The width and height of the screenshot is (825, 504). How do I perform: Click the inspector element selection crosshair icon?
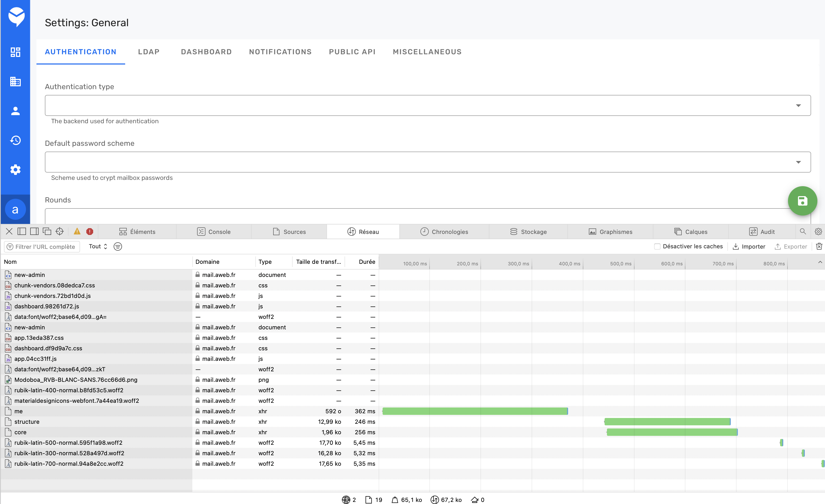pos(60,231)
